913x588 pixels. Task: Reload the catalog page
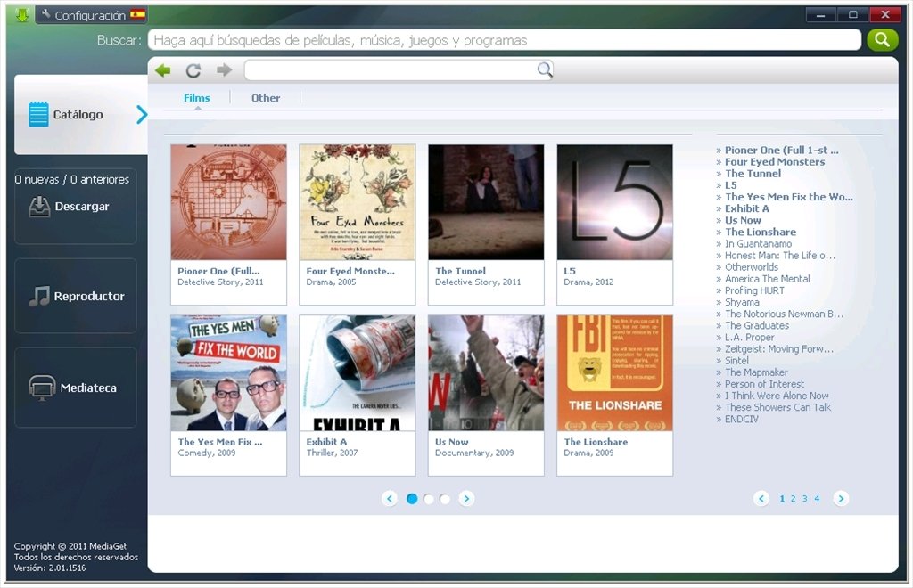(x=193, y=71)
